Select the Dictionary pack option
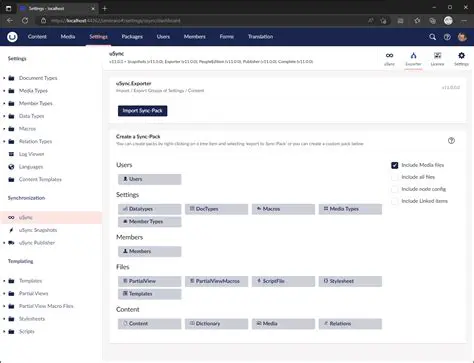 (217, 324)
